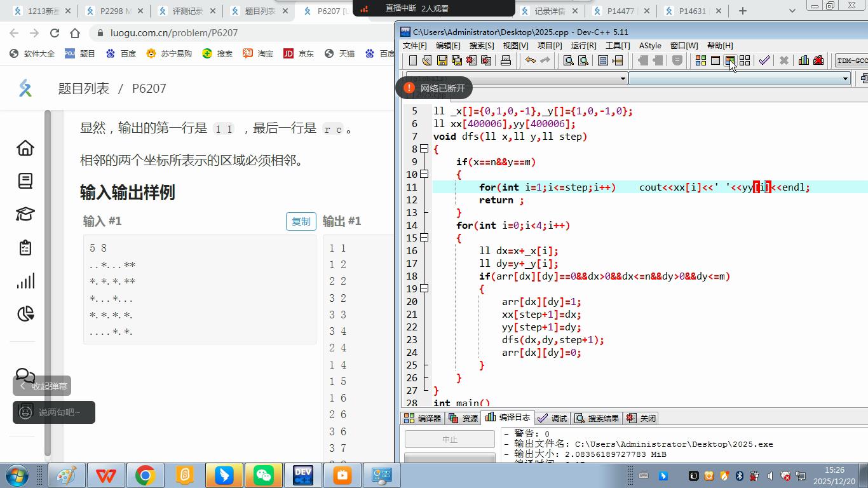Open the home icon in Luogu sidebar
Screen dimensions: 868x488
(25, 147)
